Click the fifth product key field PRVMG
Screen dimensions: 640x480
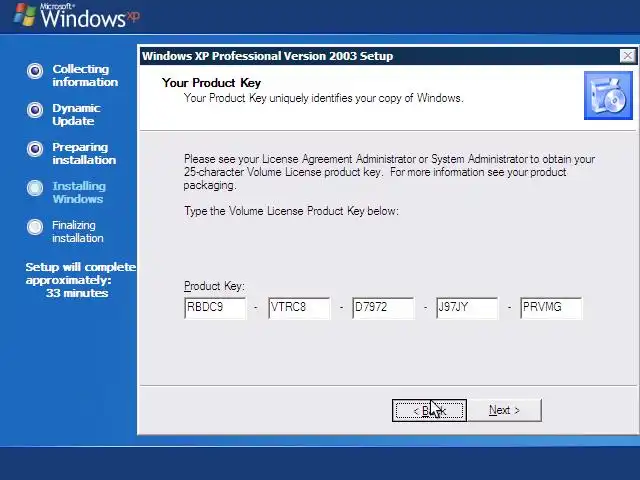coord(551,308)
